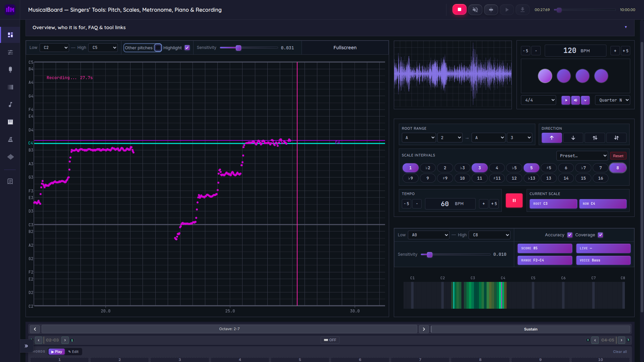The image size is (644, 362).
Task: Open the dashboard icon in sidebar
Action: (x=10, y=35)
